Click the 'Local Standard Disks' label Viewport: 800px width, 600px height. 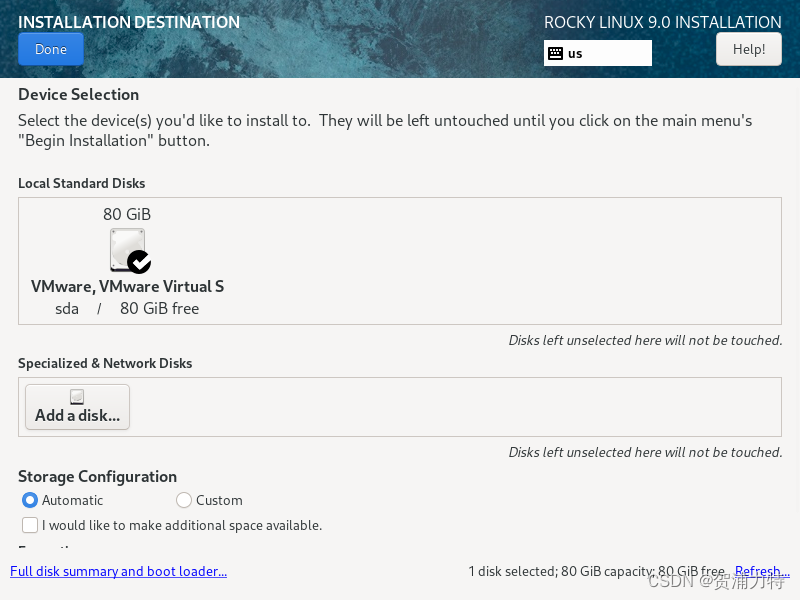click(x=82, y=183)
